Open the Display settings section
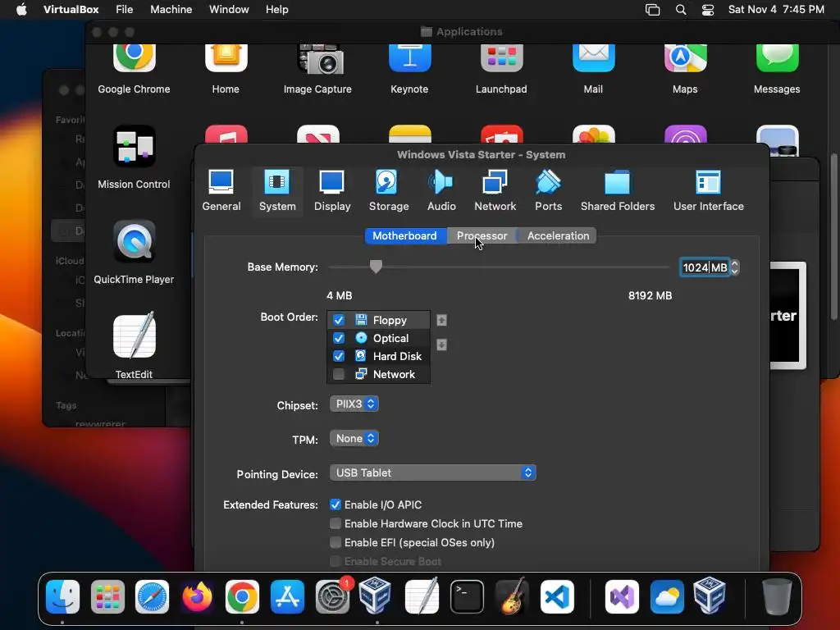Image resolution: width=840 pixels, height=630 pixels. click(332, 190)
